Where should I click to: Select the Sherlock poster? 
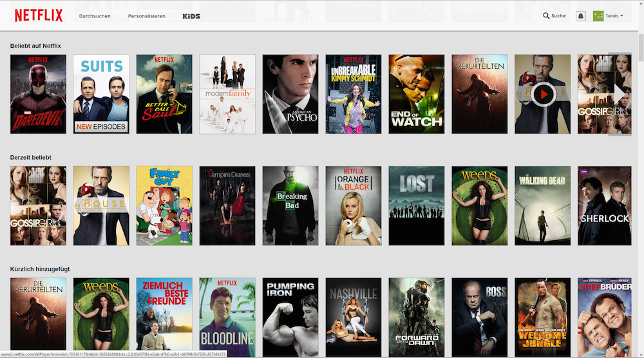click(x=605, y=205)
